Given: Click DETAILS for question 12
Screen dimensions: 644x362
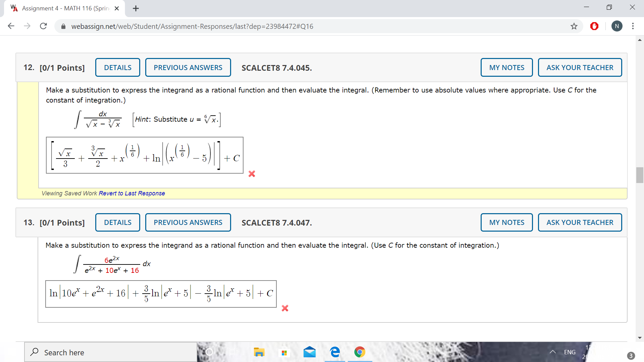Looking at the screenshot, I should 117,67.
